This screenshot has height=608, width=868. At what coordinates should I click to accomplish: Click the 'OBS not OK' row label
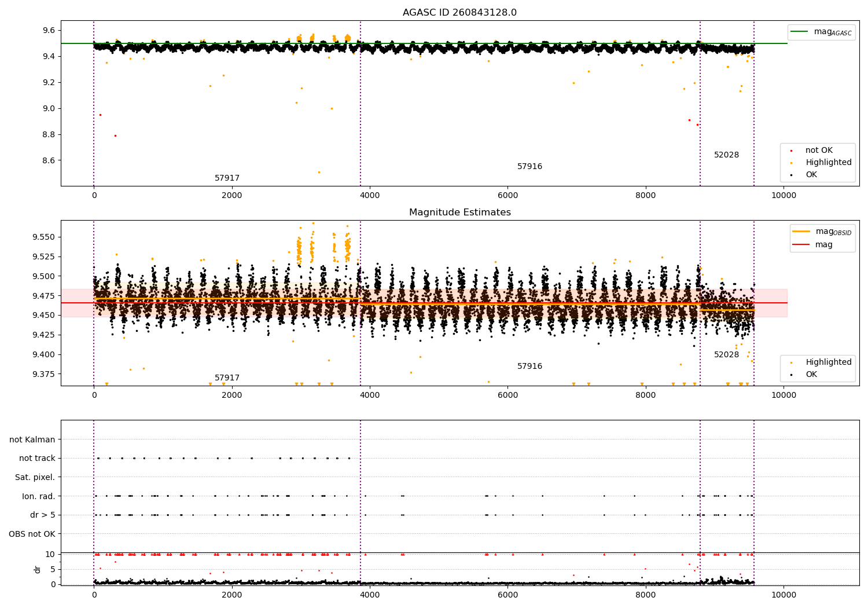[x=32, y=534]
